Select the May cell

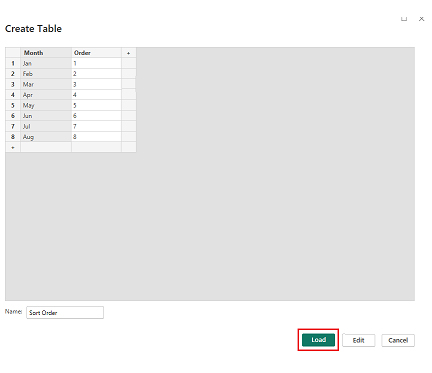pos(46,105)
